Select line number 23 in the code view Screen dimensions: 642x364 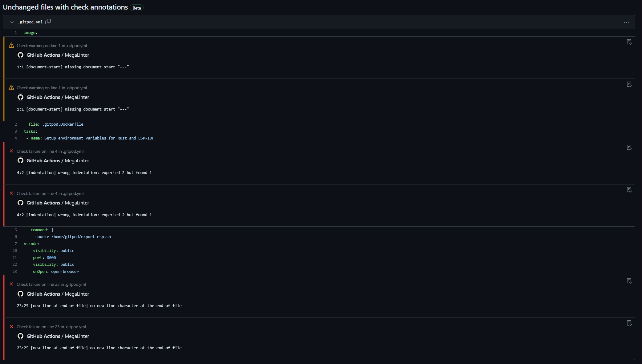(x=14, y=271)
